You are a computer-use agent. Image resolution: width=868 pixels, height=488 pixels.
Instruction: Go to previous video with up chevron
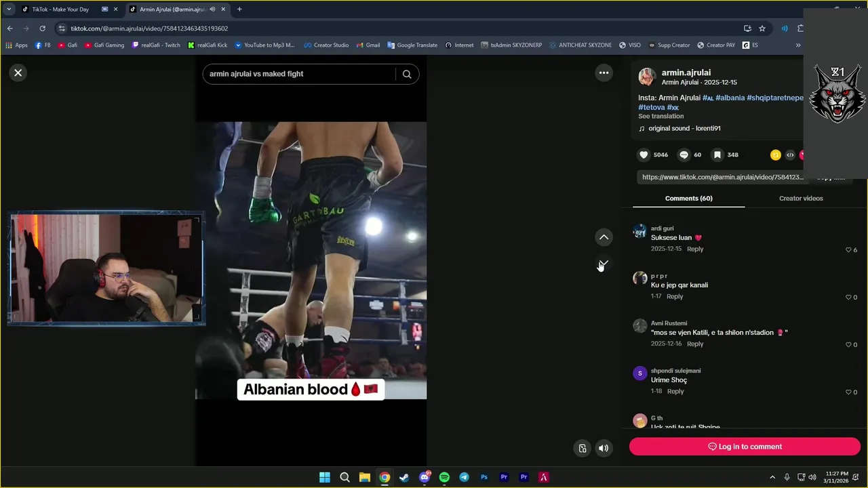[x=604, y=237]
